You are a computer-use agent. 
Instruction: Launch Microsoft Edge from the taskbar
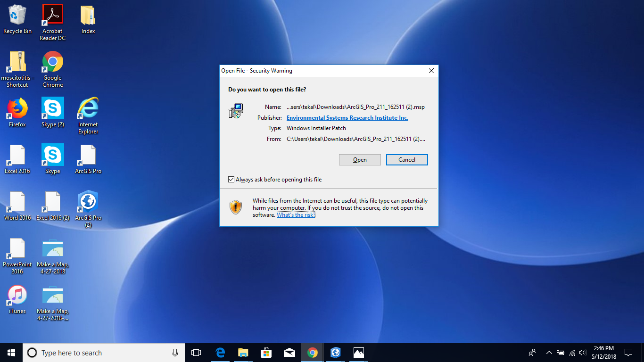coord(220,353)
